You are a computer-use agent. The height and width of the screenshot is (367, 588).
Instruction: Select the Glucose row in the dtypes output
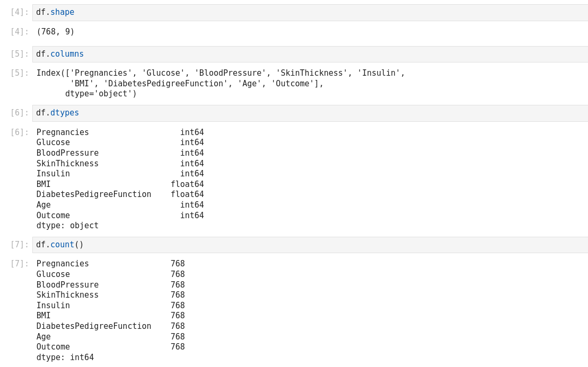53,142
